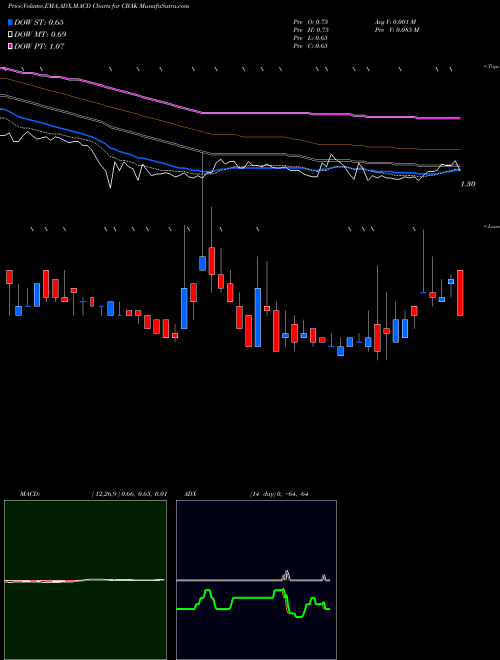
Task: Click the white DOW MT legend swatch
Action: (10, 35)
